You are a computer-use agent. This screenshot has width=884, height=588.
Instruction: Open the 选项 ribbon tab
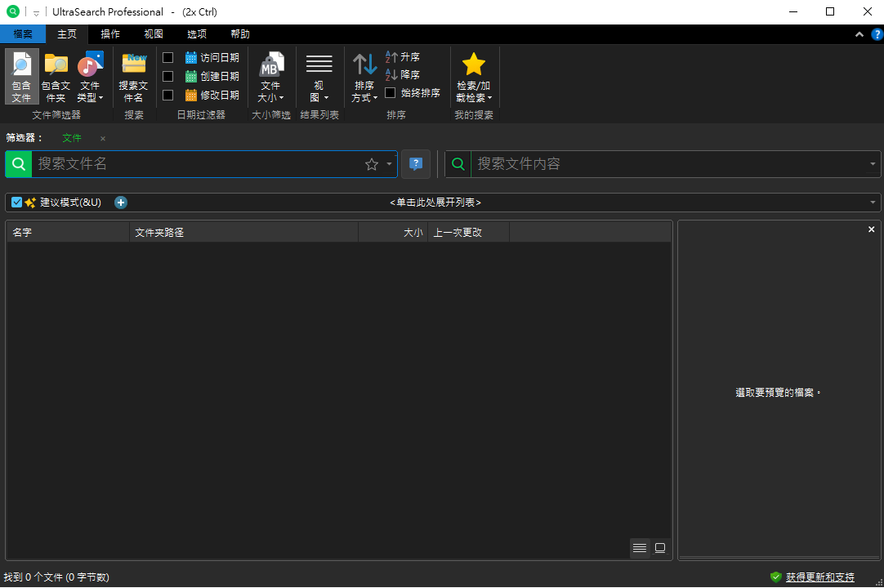click(197, 34)
